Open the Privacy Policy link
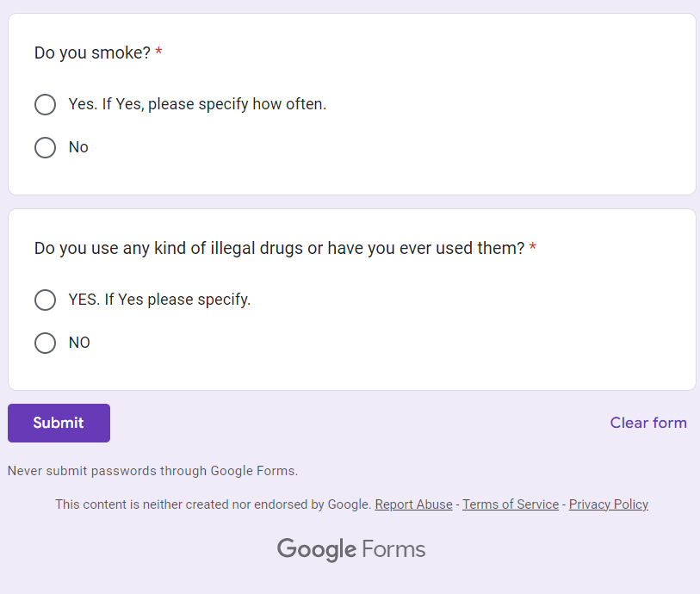This screenshot has width=700, height=594. coord(609,504)
